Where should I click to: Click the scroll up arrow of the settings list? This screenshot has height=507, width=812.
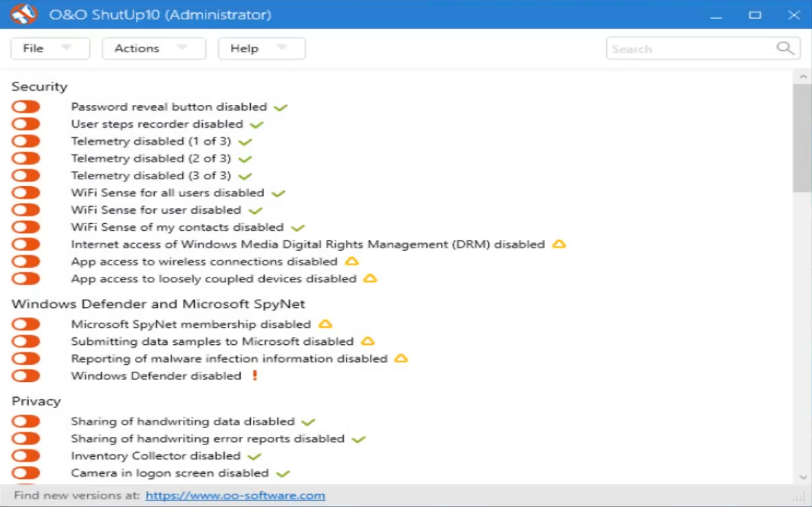coord(802,76)
